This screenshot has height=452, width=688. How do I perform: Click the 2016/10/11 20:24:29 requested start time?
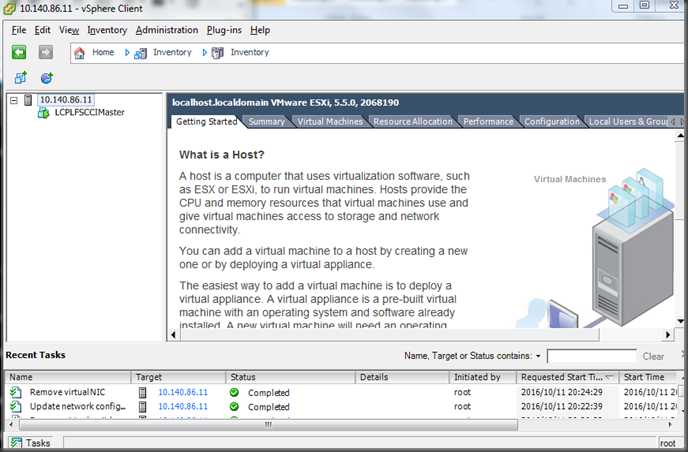click(x=562, y=392)
